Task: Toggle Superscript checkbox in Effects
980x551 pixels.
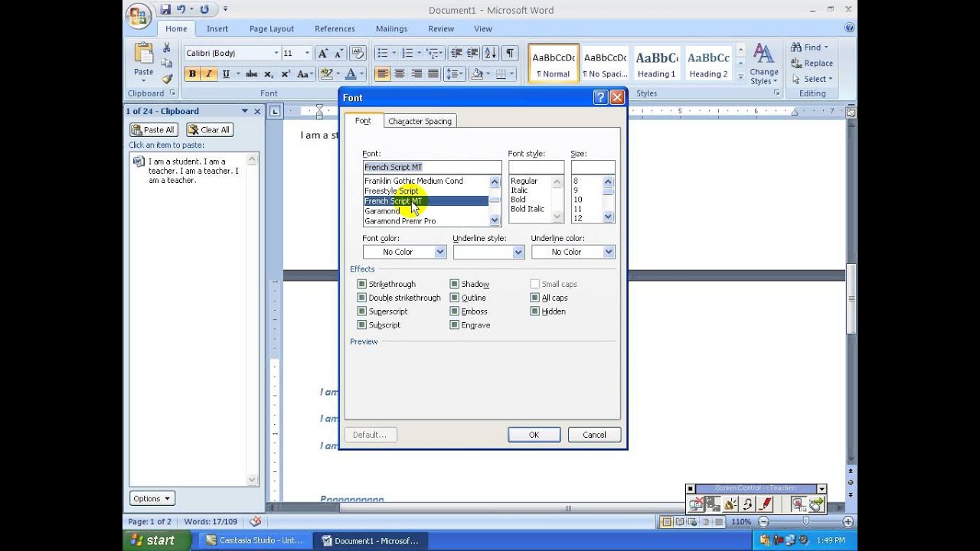Action: pos(362,311)
